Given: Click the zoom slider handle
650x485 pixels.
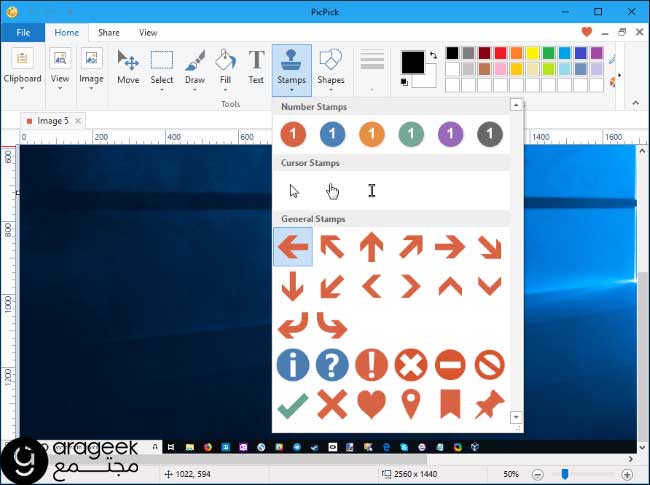Looking at the screenshot, I should (x=564, y=474).
